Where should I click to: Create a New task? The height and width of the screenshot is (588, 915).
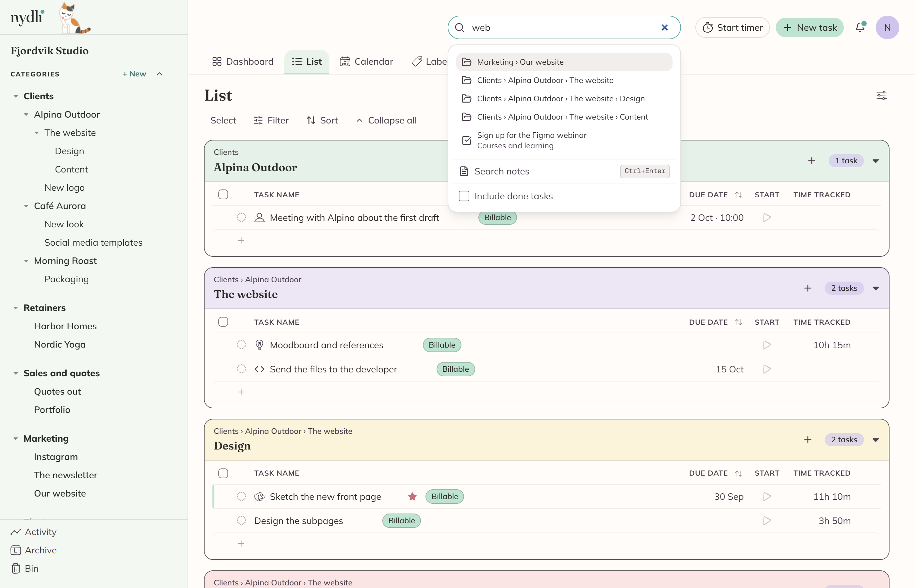point(809,27)
